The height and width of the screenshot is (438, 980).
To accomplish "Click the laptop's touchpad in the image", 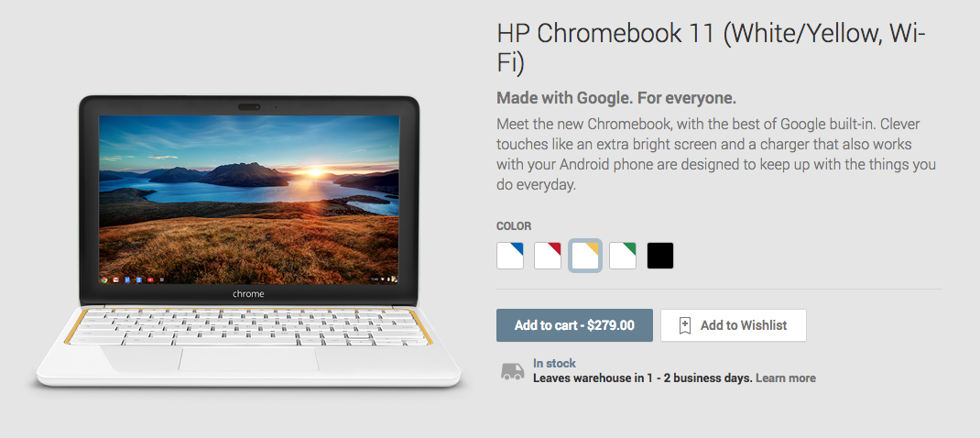I will coord(248,360).
